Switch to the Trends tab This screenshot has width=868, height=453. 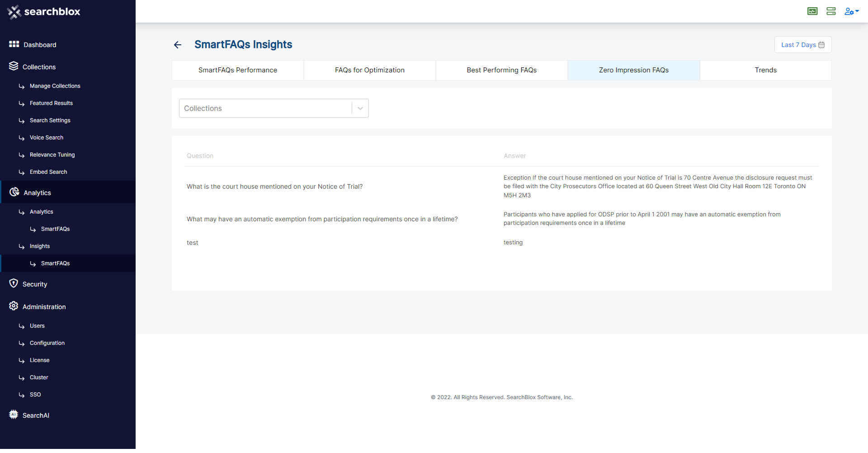click(x=766, y=70)
